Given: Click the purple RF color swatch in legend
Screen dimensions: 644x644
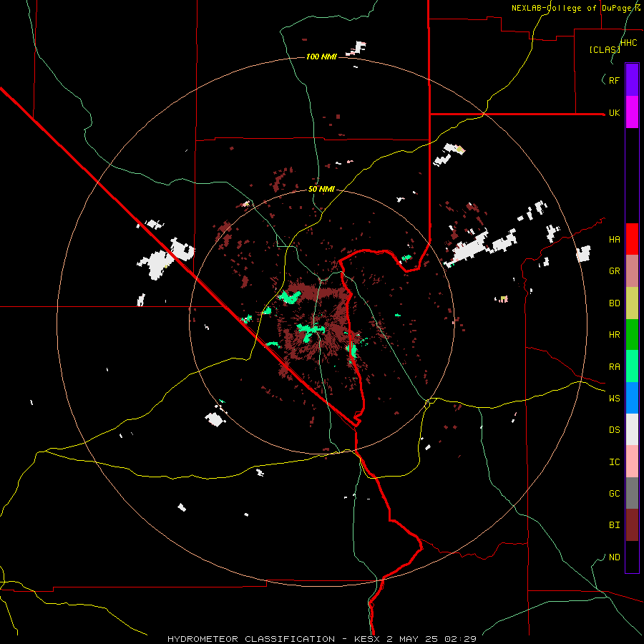Looking at the screenshot, I should (x=632, y=80).
